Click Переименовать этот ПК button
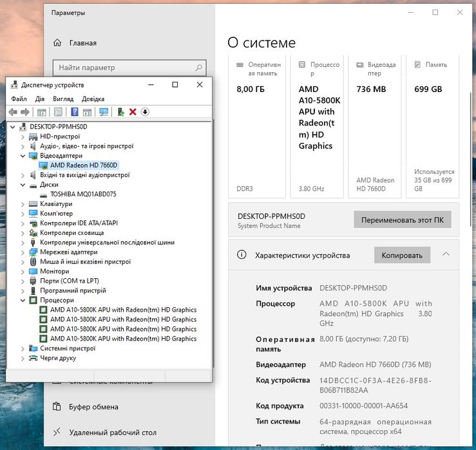The width and height of the screenshot is (476, 450). [402, 220]
